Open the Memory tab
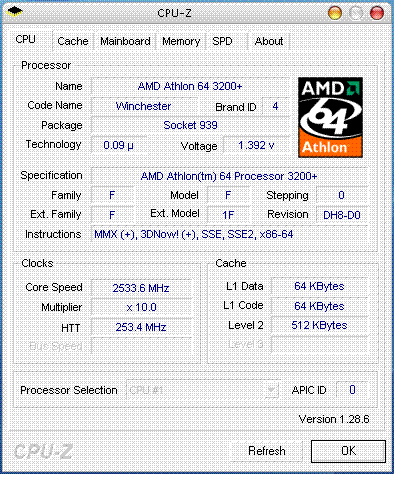Viewport: 398px width, 478px height. tap(181, 41)
